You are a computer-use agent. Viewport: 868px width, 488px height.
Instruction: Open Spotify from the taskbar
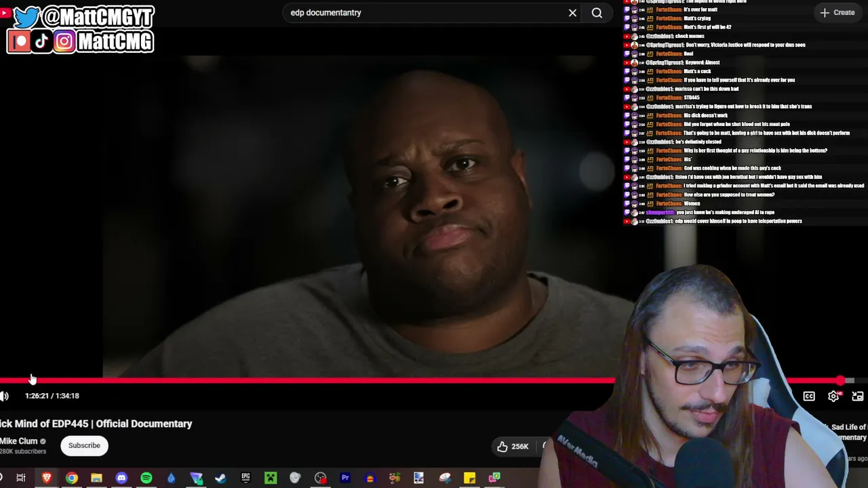pyautogui.click(x=146, y=478)
